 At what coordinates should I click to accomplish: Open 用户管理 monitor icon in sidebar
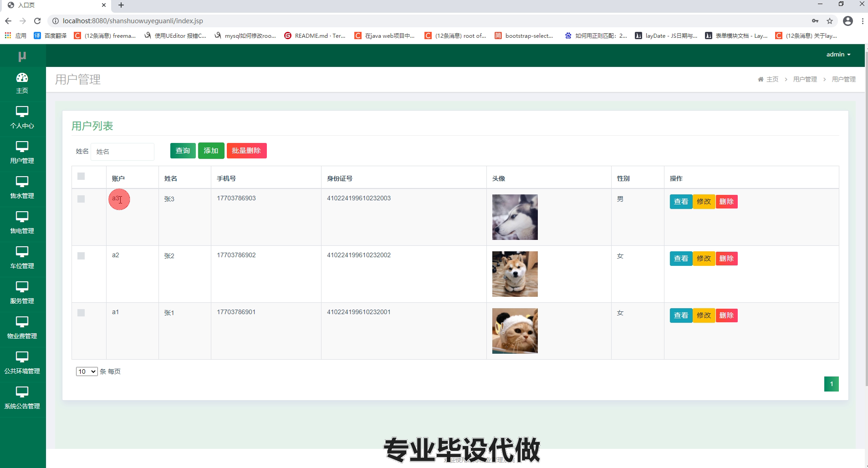click(x=22, y=147)
